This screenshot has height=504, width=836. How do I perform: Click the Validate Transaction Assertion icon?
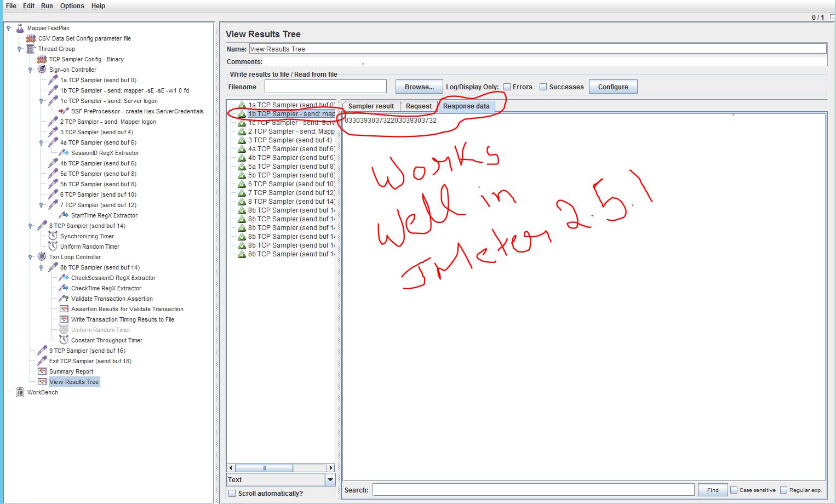click(x=64, y=299)
